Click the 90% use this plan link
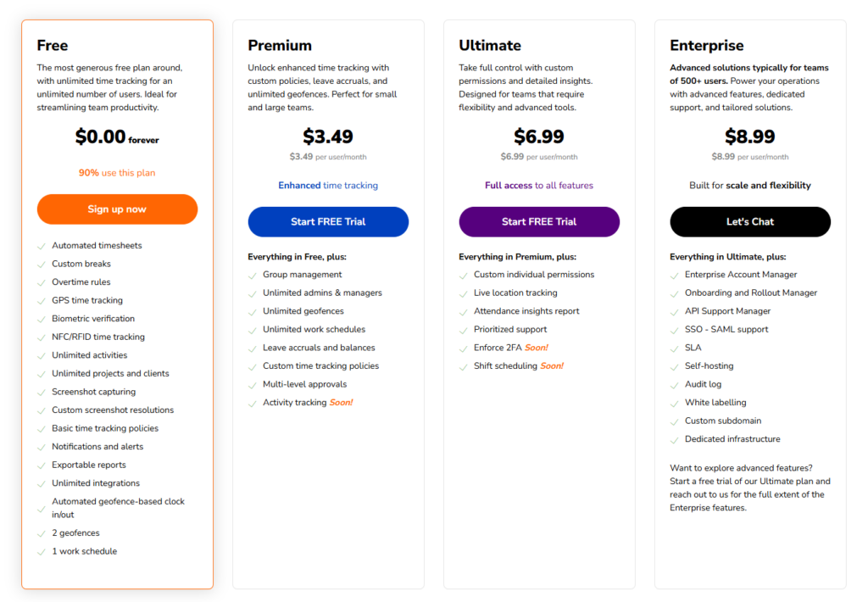The height and width of the screenshot is (602, 868). pos(116,172)
